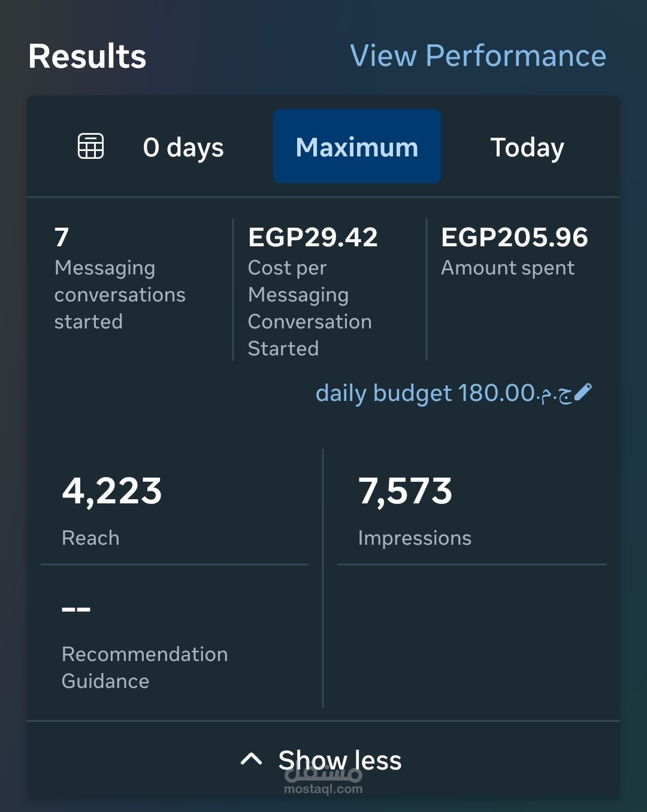Click the double-dash Recommendation Guidance value
The width and height of the screenshot is (647, 812).
coord(76,609)
